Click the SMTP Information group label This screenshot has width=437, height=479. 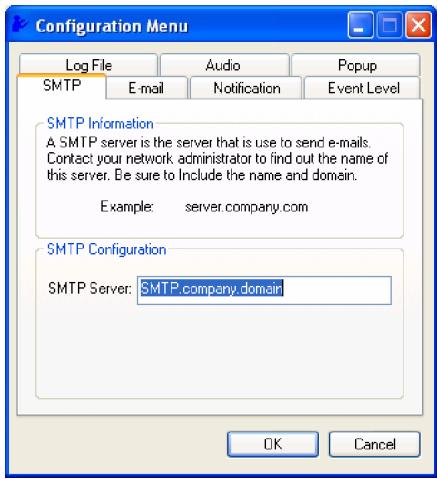(100, 123)
